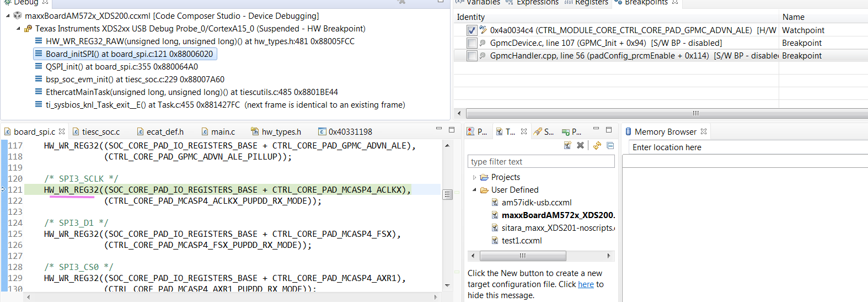Click the maxxBoardAM572x_XDS200.ccxml debug session cube icon
868x302 pixels.
click(18, 15)
